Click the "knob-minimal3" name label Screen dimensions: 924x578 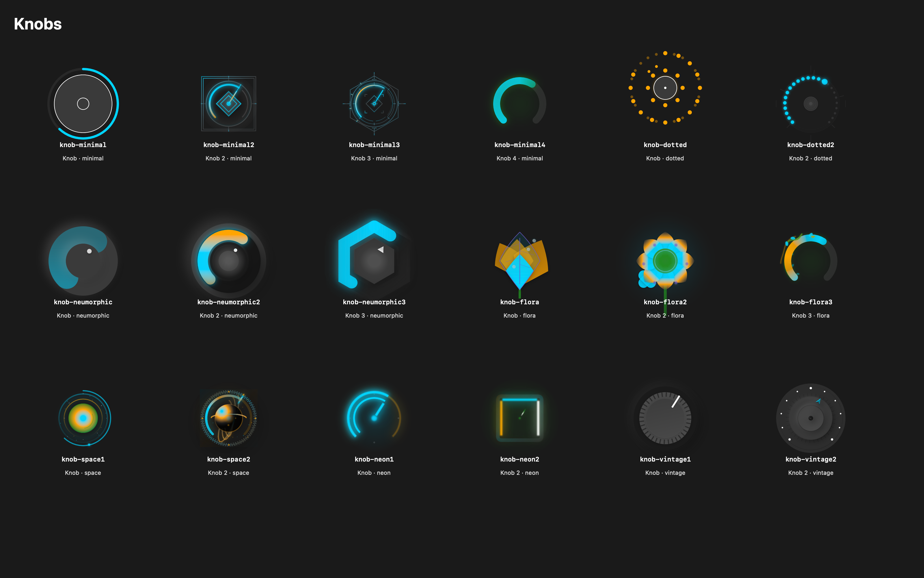[374, 145]
